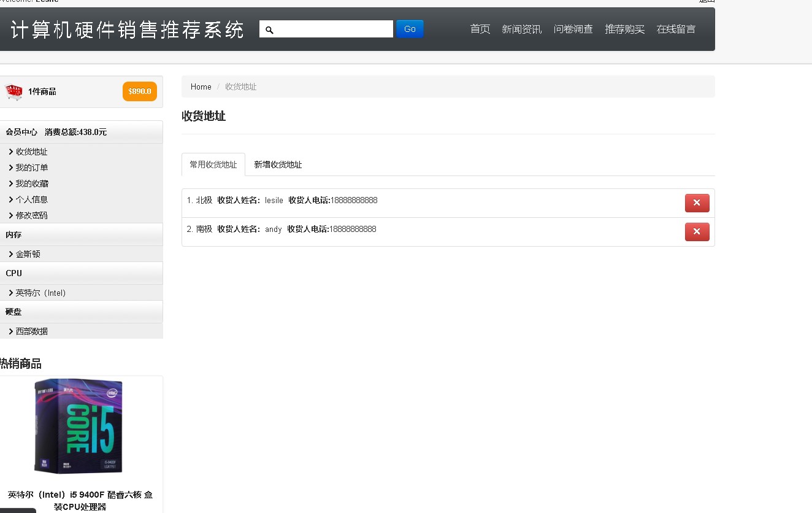
Task: Delete the 北极 address entry
Action: click(697, 203)
